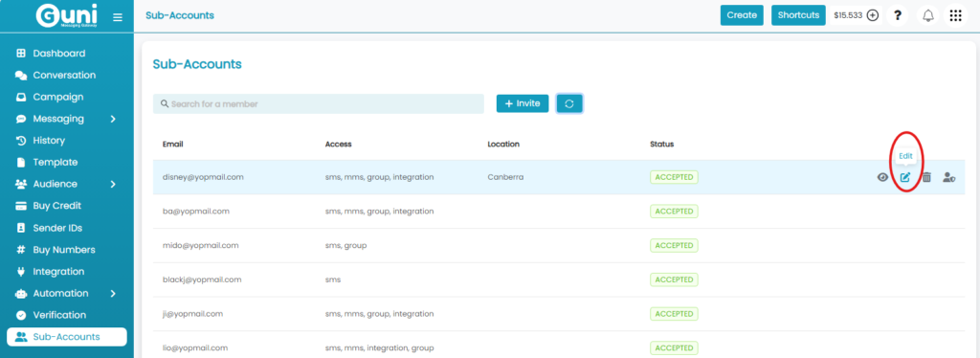
Task: Click the Campaign inbox icon
Action: (x=21, y=98)
